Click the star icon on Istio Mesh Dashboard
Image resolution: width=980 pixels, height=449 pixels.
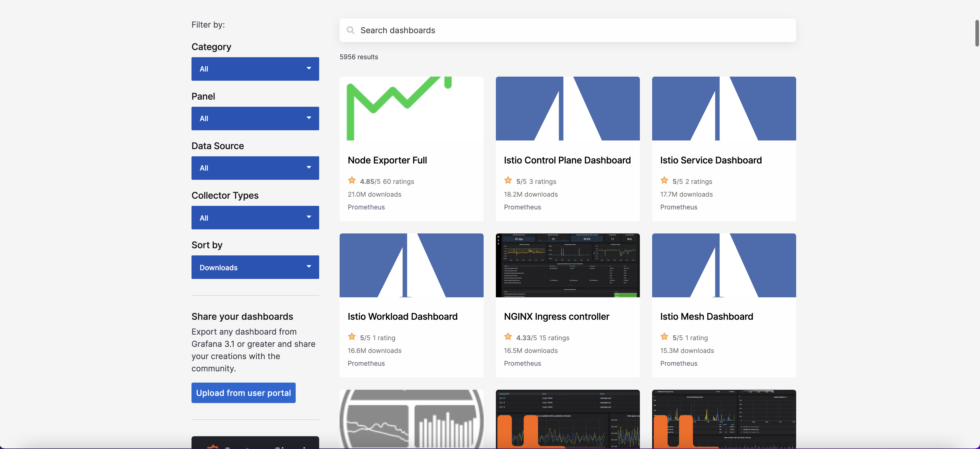coord(665,337)
